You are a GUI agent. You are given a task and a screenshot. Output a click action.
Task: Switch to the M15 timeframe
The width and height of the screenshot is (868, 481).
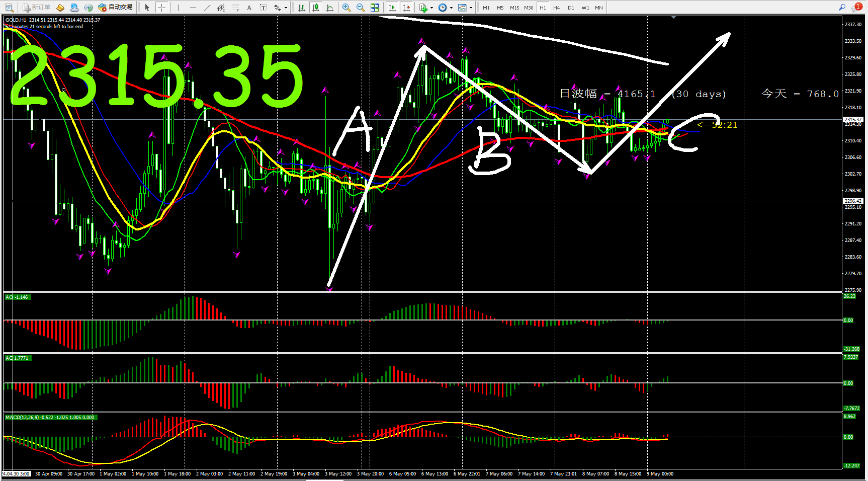[514, 8]
